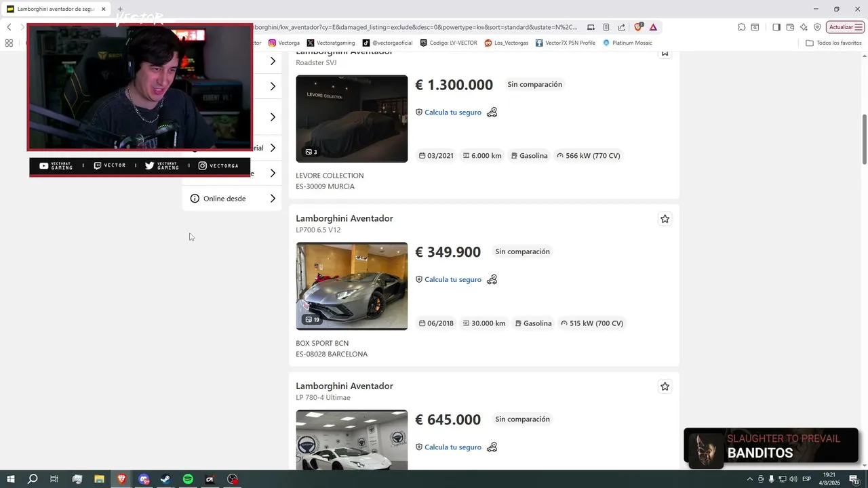Click the 566 kW (770 CV) power text
Image resolution: width=868 pixels, height=488 pixels.
pos(593,156)
